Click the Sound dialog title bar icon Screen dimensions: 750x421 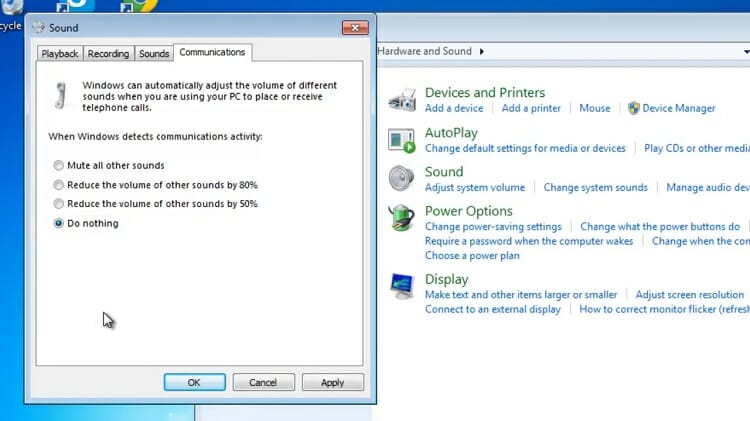(38, 27)
